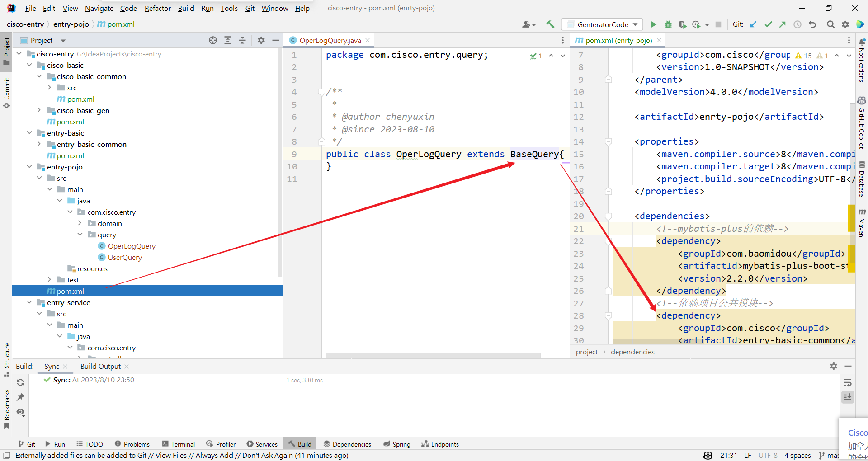Build project using the hammer icon
This screenshot has height=461, width=868.
pyautogui.click(x=550, y=24)
